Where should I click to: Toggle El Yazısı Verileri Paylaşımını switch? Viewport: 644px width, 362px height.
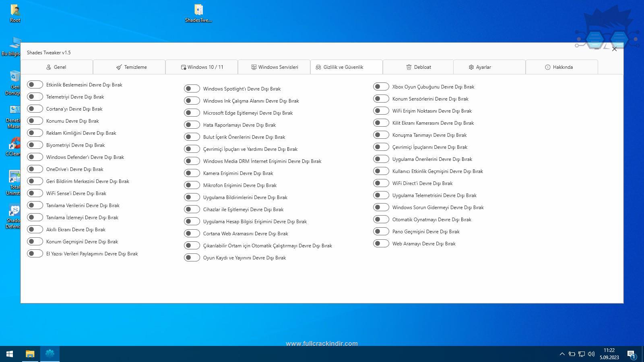pyautogui.click(x=35, y=253)
